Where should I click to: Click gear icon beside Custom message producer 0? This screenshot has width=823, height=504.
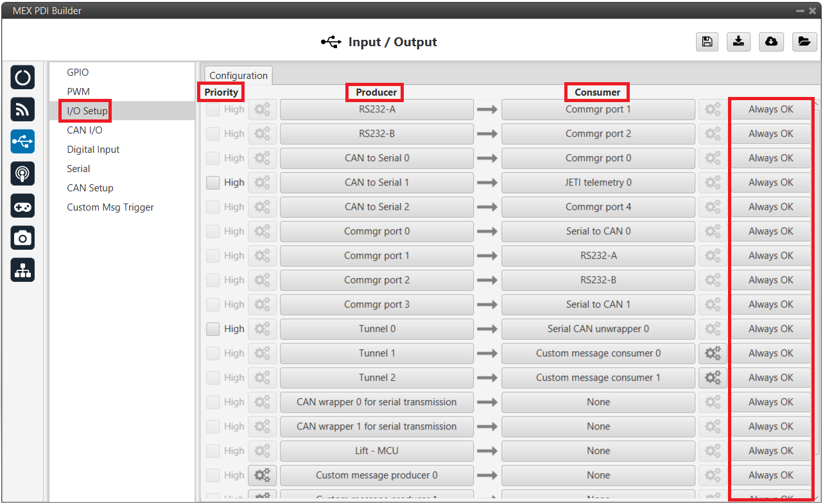click(262, 475)
